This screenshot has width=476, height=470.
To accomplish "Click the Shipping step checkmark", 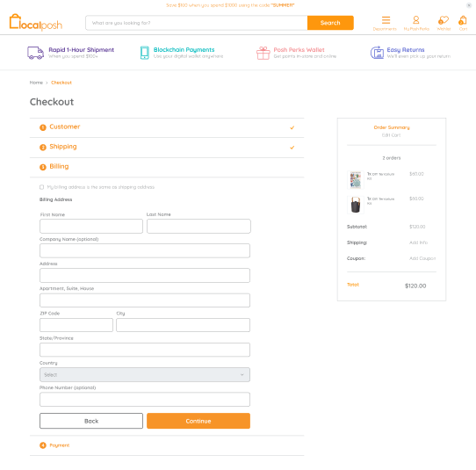I will (x=292, y=148).
